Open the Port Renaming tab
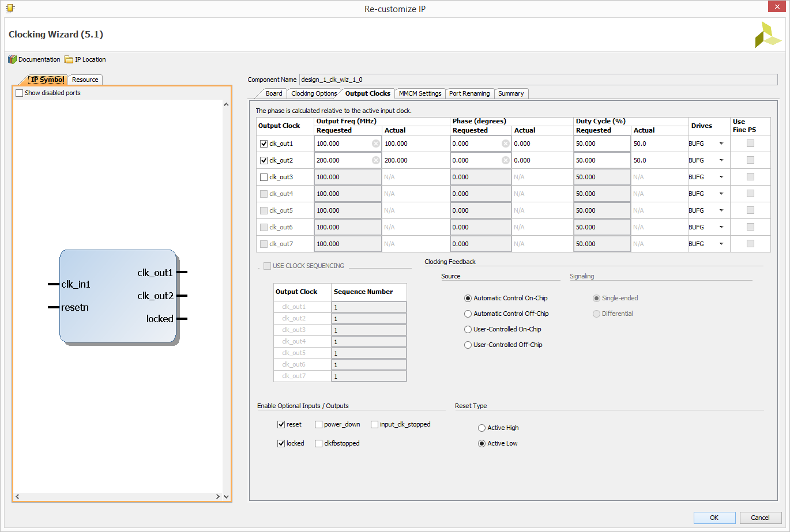Screen dimensions: 790x532 click(469, 93)
